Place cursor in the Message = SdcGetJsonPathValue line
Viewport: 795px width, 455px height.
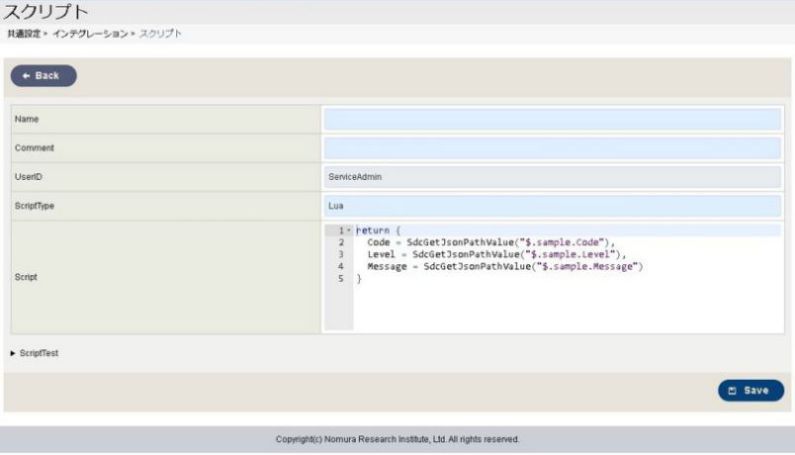505,266
